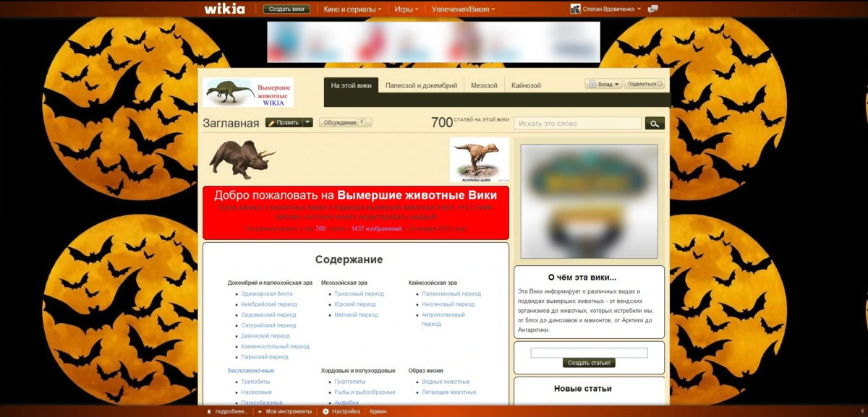Click the Создать вики button

coord(286,9)
